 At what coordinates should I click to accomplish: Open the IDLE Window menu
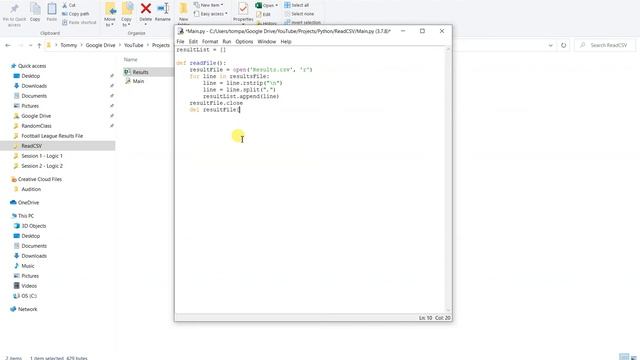pyautogui.click(x=267, y=42)
